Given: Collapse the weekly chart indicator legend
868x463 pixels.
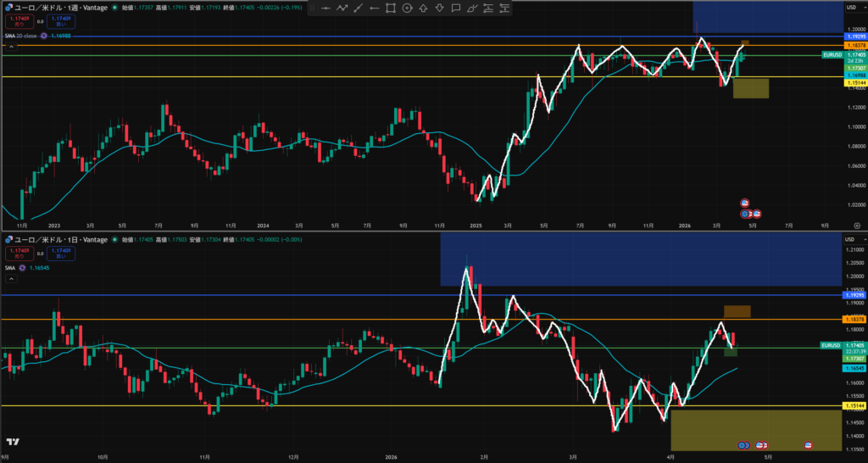Looking at the screenshot, I should pyautogui.click(x=12, y=46).
